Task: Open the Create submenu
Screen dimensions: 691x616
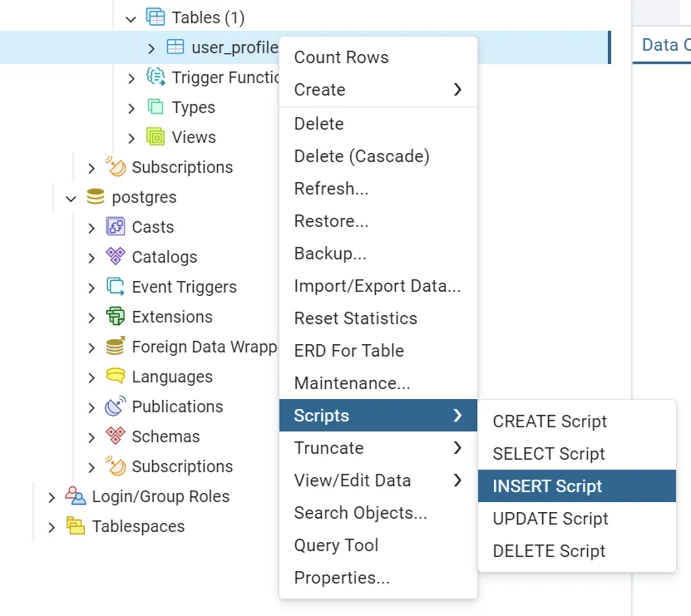Action: [378, 90]
